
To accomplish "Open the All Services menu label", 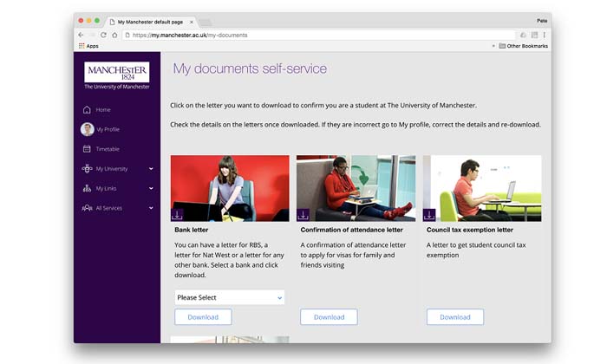I will click(x=109, y=208).
